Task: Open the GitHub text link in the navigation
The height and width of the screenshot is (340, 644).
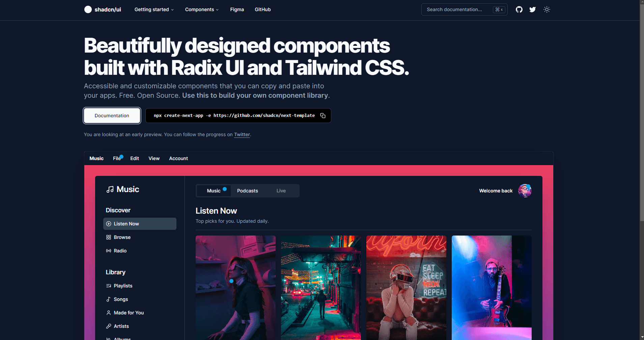Action: coord(263,9)
